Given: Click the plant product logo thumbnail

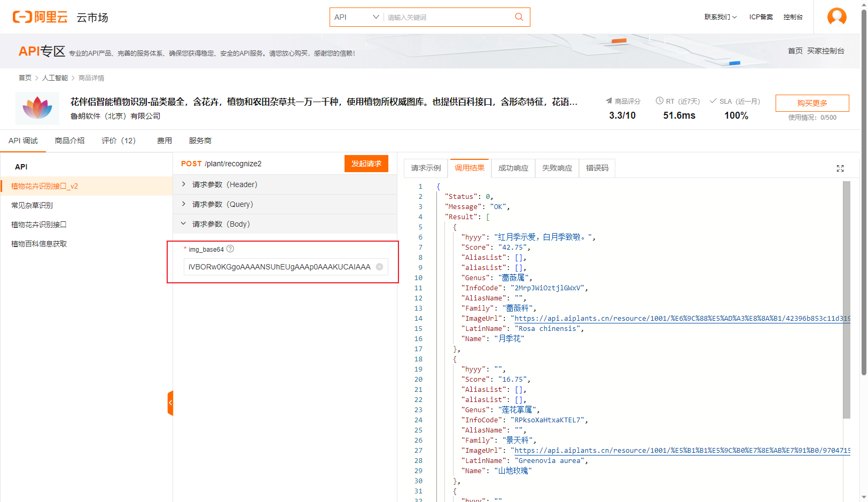Looking at the screenshot, I should coord(37,109).
